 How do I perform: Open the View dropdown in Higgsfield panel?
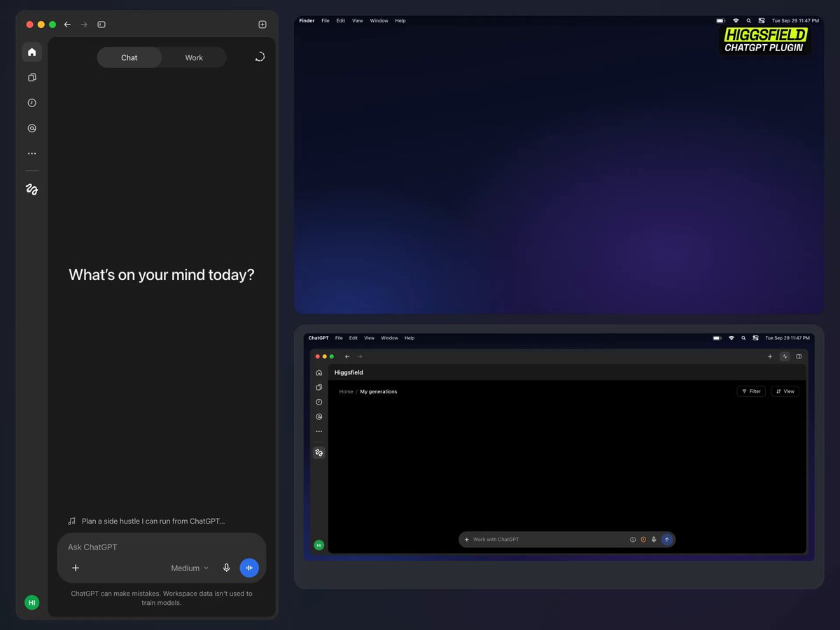pyautogui.click(x=785, y=391)
